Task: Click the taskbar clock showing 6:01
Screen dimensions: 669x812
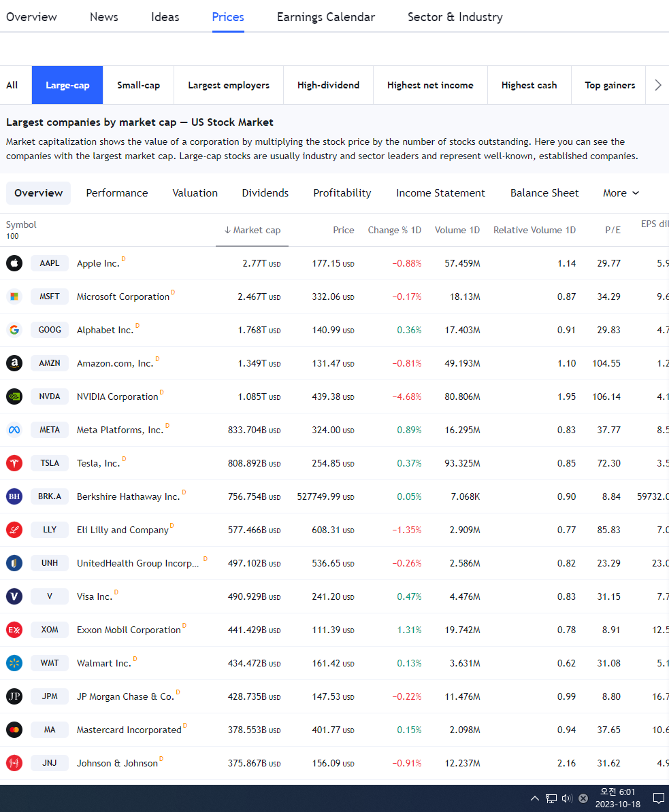Action: 618,798
